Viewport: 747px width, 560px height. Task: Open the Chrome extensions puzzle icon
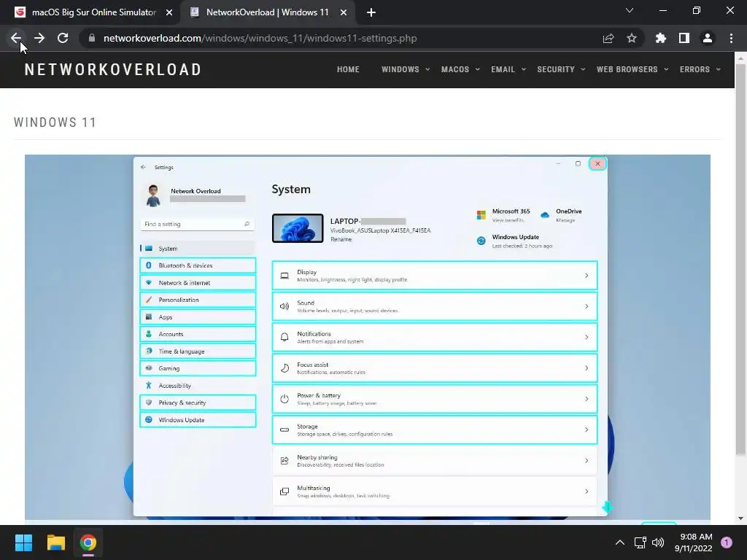(x=660, y=38)
